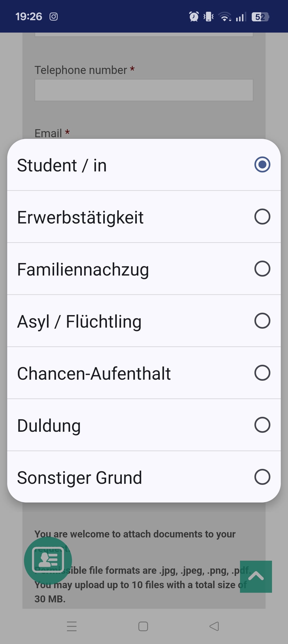Select the Student / in radio button
This screenshot has width=288, height=644.
click(x=262, y=164)
